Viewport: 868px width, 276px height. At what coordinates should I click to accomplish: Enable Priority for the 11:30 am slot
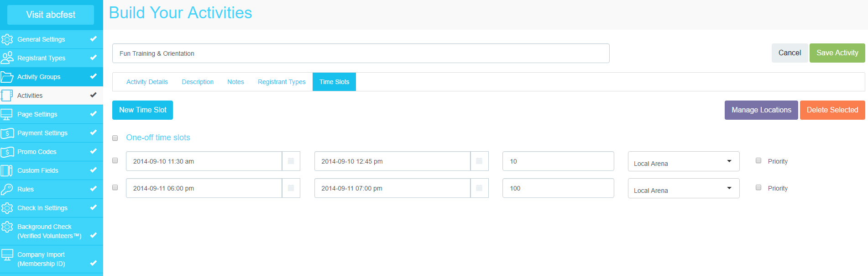(x=758, y=161)
